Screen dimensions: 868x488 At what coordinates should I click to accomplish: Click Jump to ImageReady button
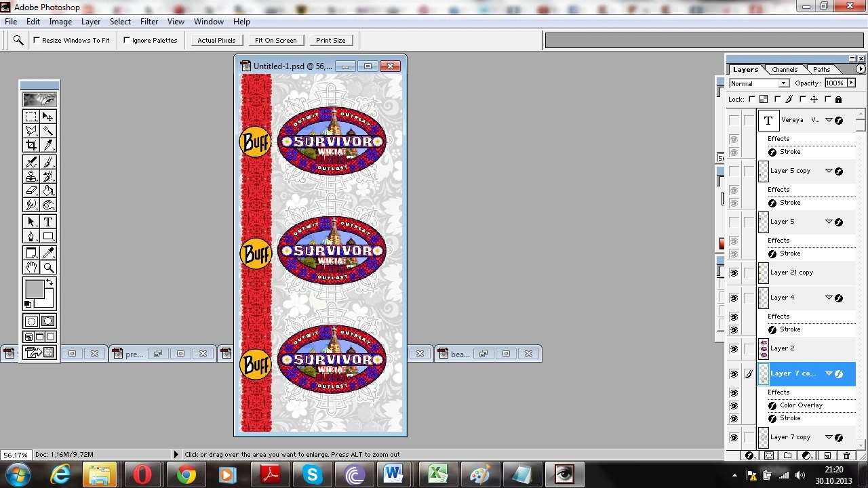pyautogui.click(x=39, y=352)
